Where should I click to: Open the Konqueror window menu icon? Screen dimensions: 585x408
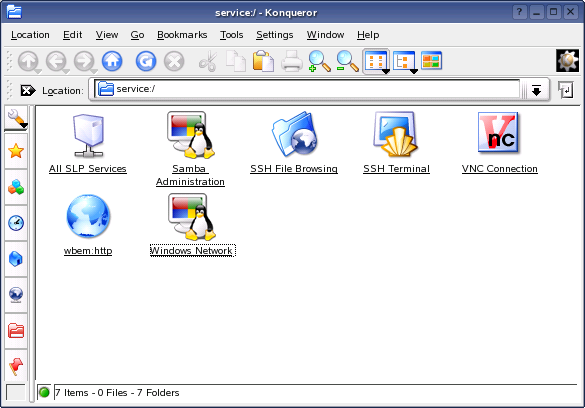(14, 12)
